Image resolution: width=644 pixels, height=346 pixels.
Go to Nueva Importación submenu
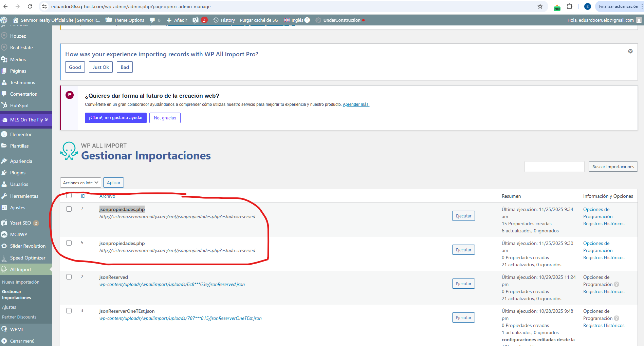(x=21, y=282)
